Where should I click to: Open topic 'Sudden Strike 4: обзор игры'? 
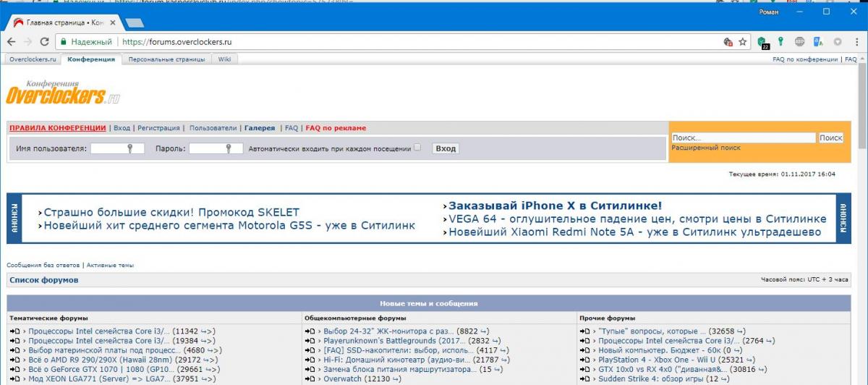click(x=650, y=378)
